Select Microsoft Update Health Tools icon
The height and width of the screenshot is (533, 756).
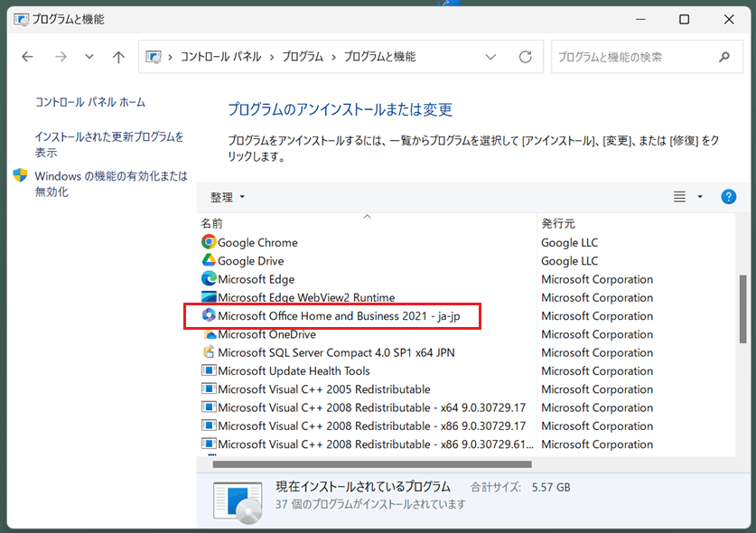[209, 370]
